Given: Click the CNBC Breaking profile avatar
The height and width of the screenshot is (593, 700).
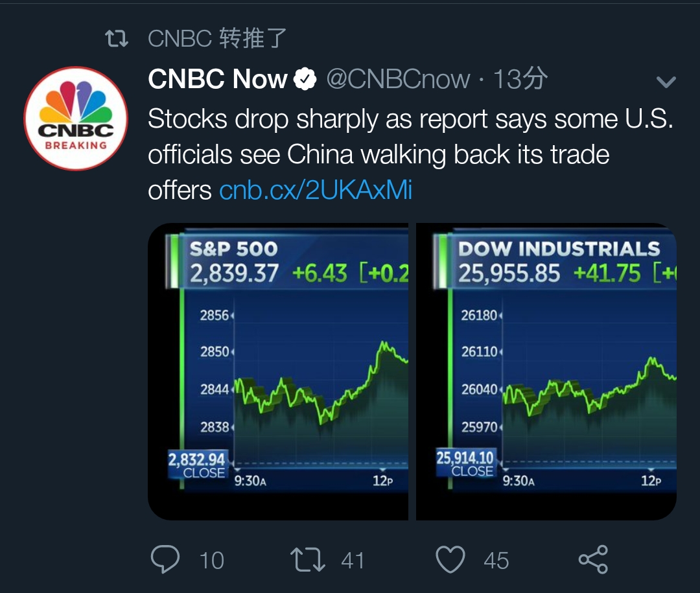Looking at the screenshot, I should click(x=76, y=119).
